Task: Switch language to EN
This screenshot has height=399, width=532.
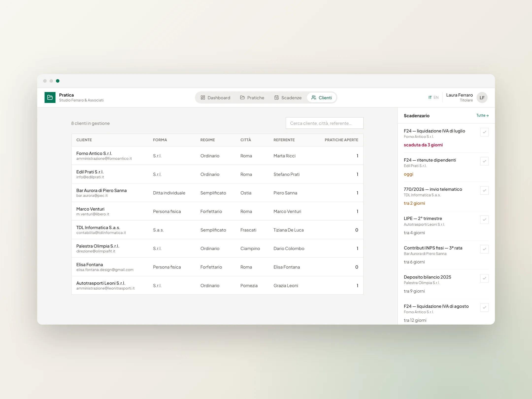Action: click(x=436, y=98)
